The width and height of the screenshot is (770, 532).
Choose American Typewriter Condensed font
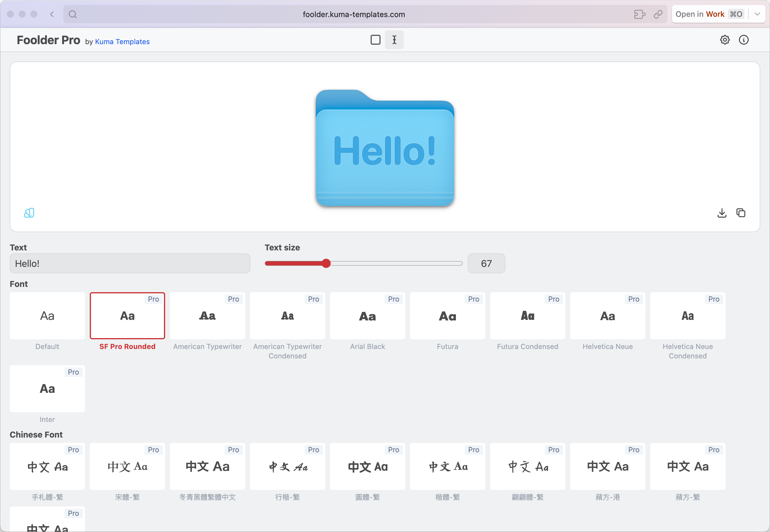coord(288,316)
